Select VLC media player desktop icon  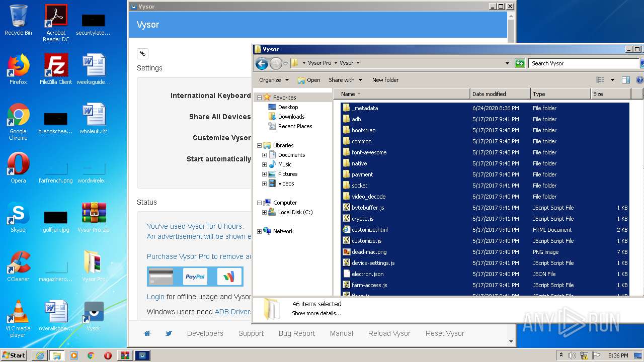[x=18, y=318]
